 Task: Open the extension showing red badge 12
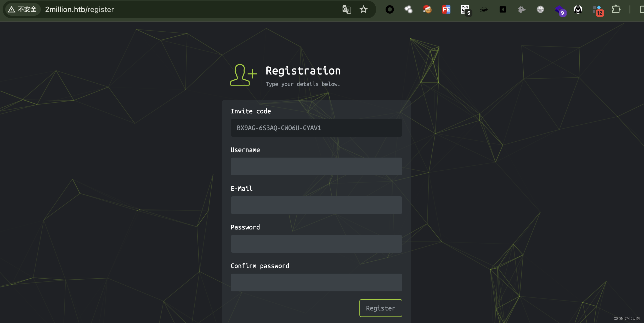598,9
